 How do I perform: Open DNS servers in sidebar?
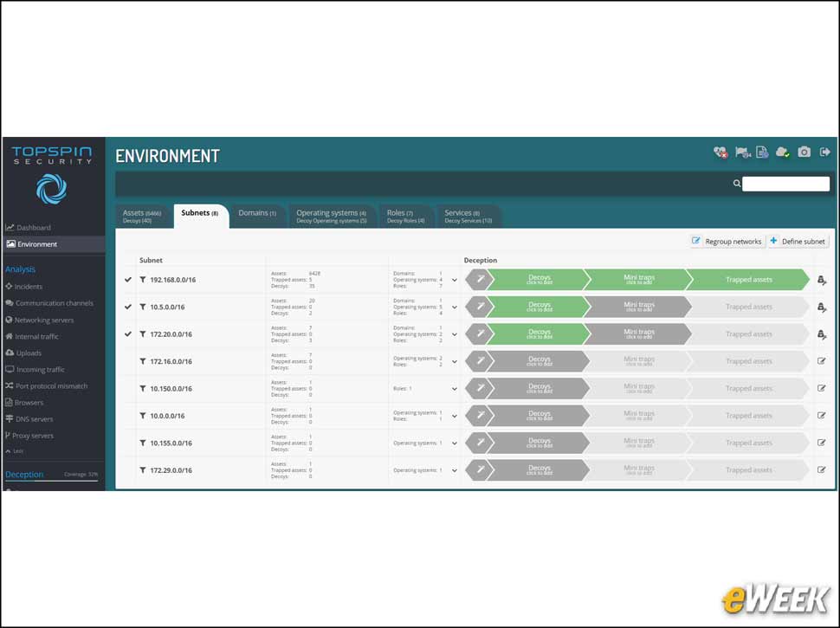point(29,419)
